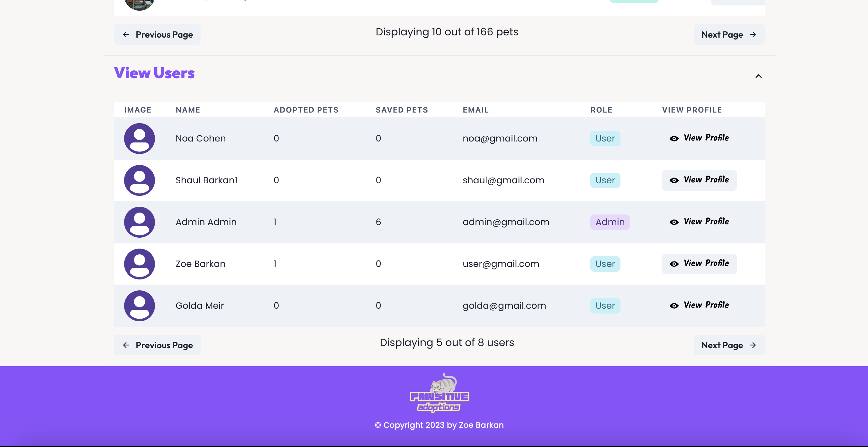Click Noa Cohen's avatar icon
Image resolution: width=868 pixels, height=447 pixels.
140,139
